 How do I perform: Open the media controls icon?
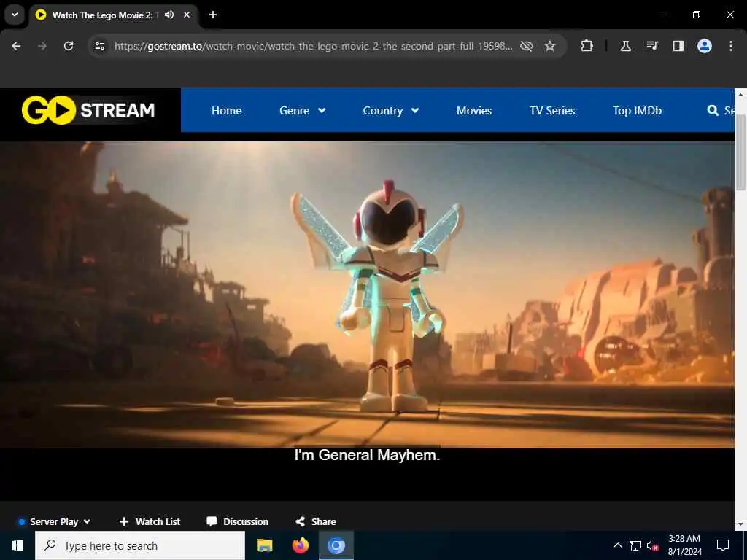(x=652, y=46)
